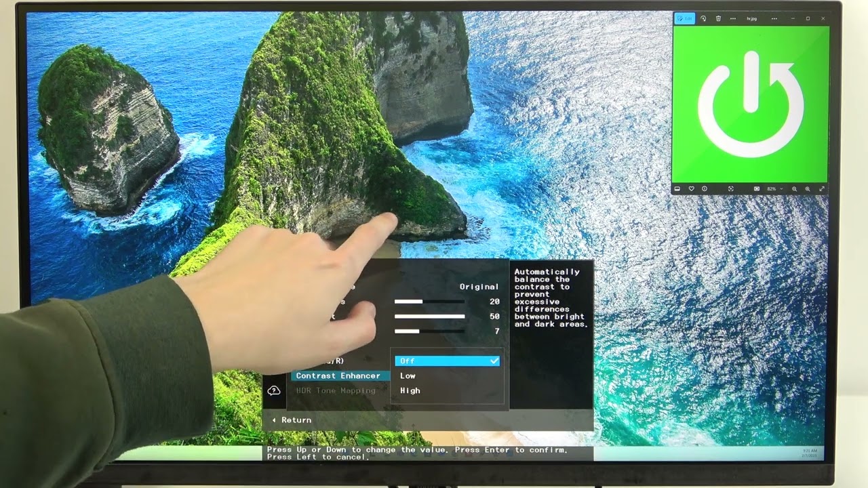
Task: Select the Contrast Enhancer menu item
Action: [340, 375]
